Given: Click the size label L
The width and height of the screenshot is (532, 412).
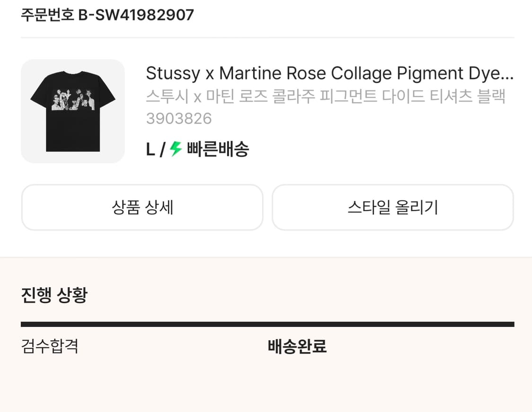Looking at the screenshot, I should click(x=150, y=150).
